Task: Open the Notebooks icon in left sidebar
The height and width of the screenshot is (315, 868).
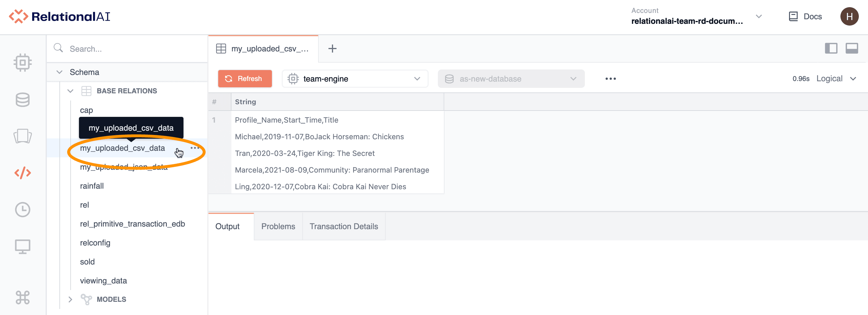Action: coord(23,136)
